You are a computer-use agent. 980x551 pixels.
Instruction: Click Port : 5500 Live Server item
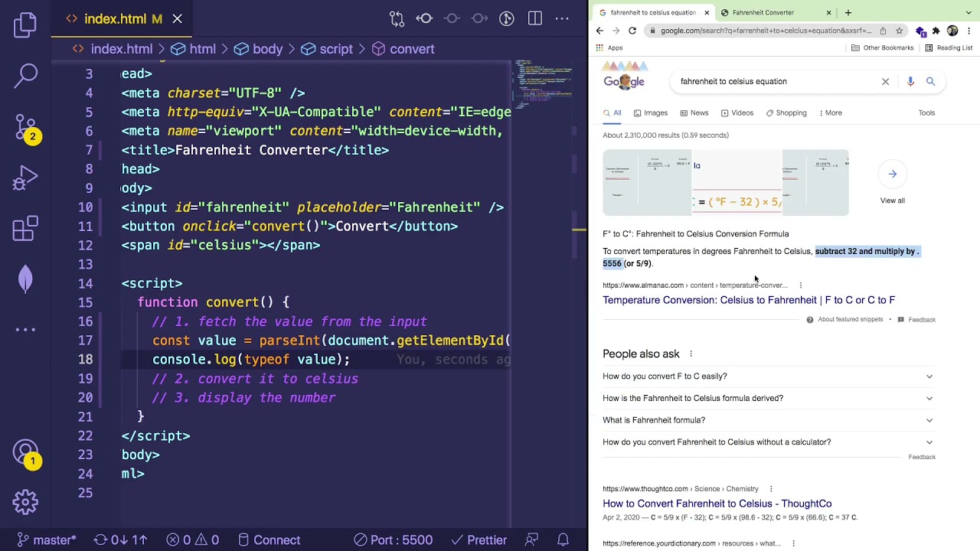pyautogui.click(x=393, y=540)
